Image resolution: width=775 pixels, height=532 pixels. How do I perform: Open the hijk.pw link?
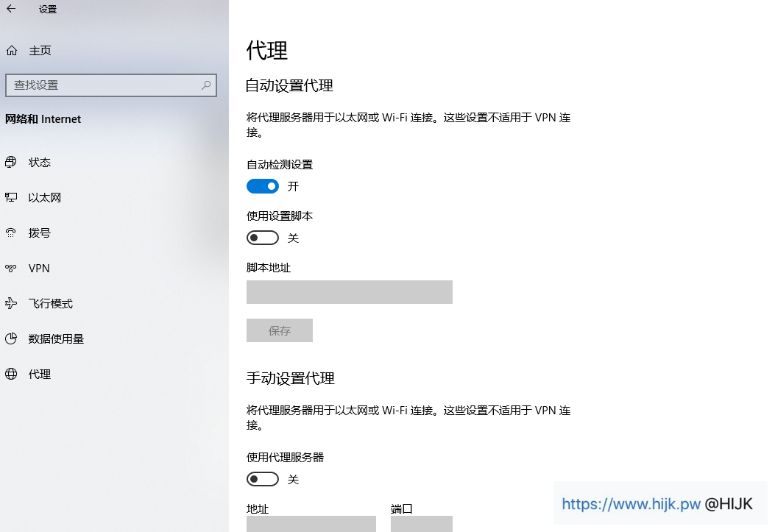630,504
